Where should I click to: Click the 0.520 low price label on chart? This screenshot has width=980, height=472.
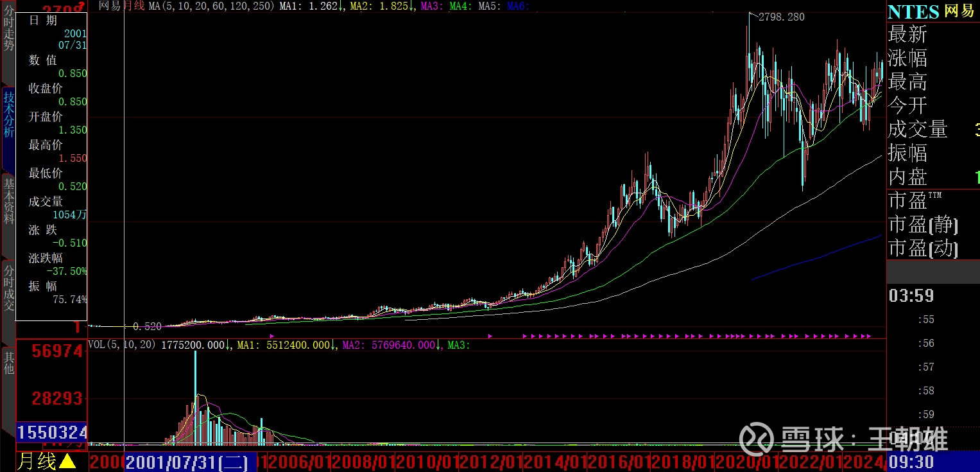(147, 326)
